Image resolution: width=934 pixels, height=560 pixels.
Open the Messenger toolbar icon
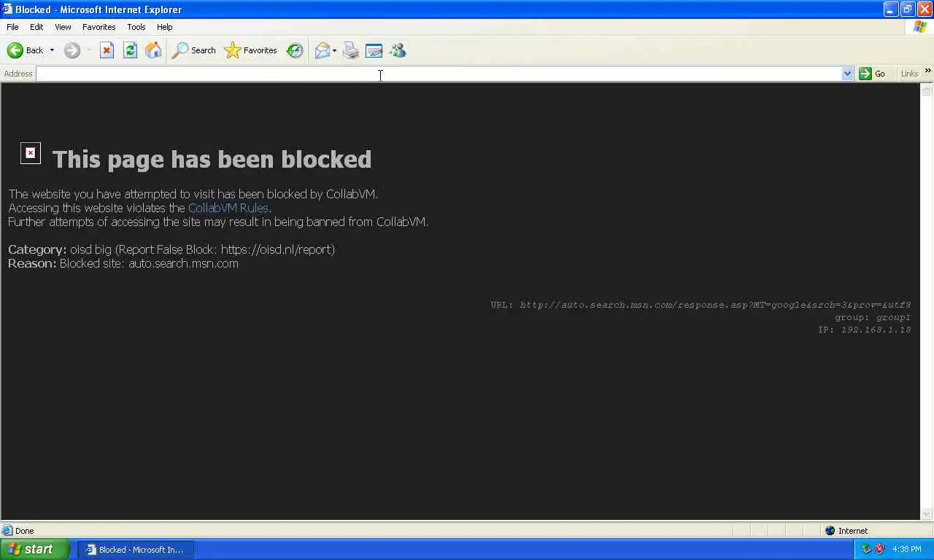[x=398, y=50]
